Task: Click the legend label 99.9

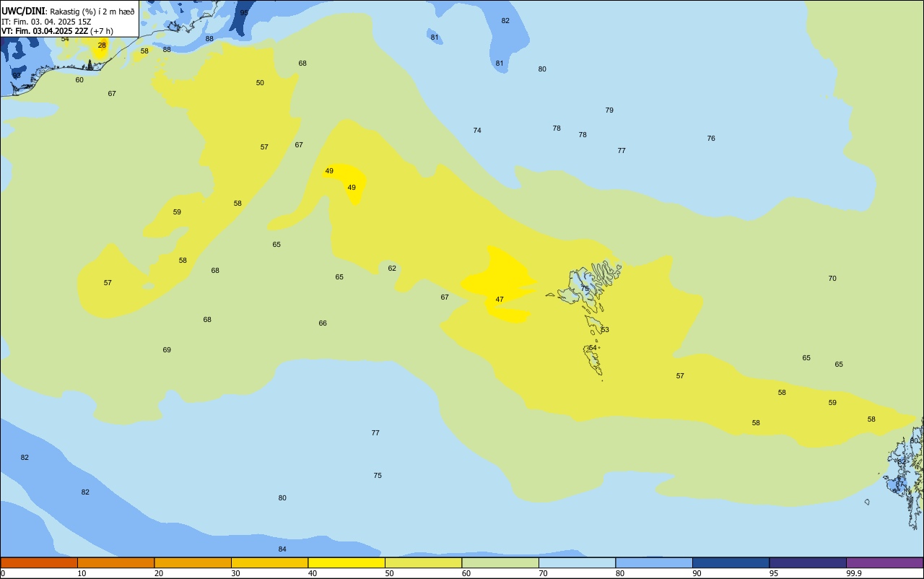Action: coord(854,573)
